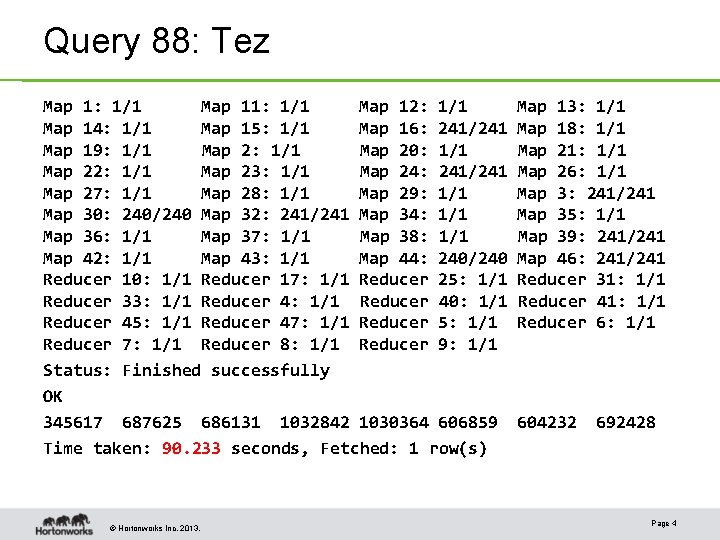Select the 'Map 11: 1/1' entry
The image size is (720, 540).
[255, 107]
